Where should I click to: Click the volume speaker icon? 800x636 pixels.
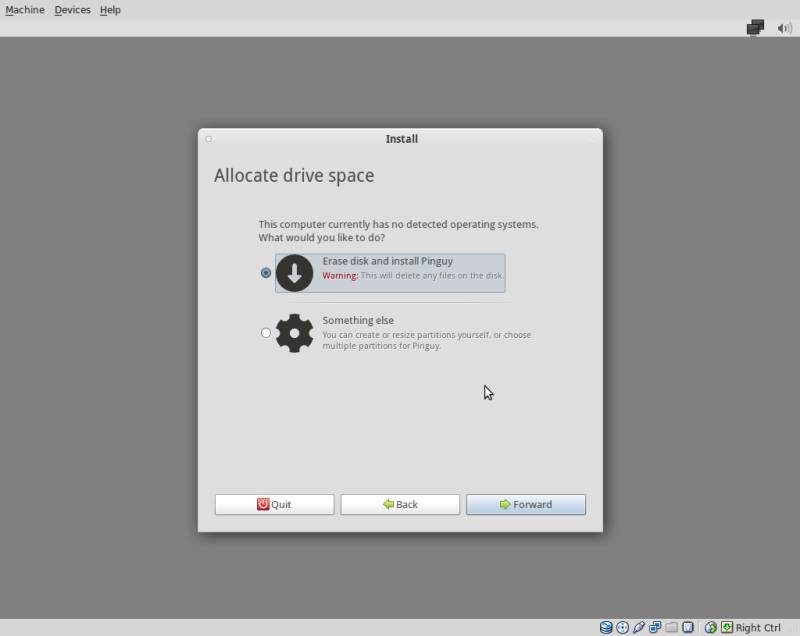[785, 29]
